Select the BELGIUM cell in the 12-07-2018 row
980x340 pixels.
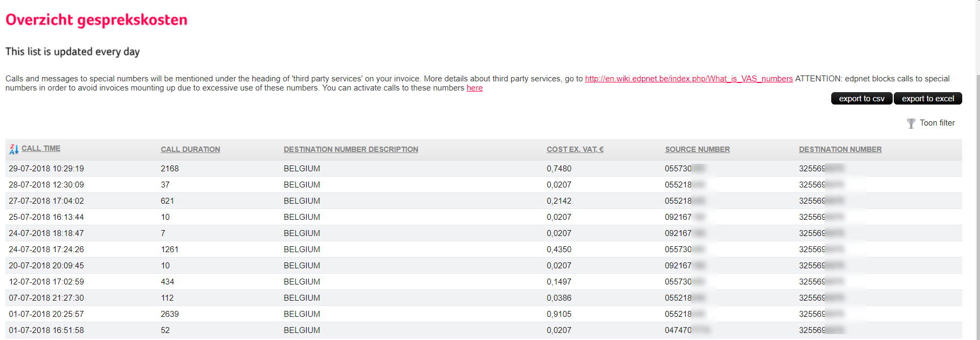click(302, 282)
